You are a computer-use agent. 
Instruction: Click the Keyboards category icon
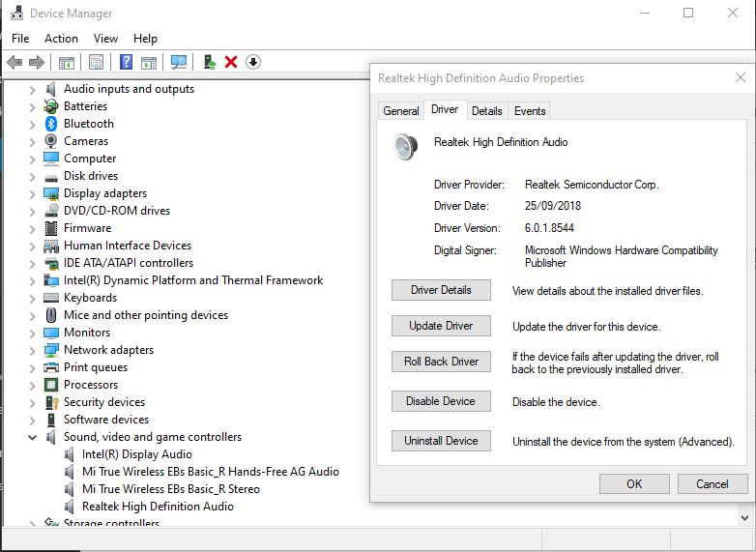tap(51, 298)
